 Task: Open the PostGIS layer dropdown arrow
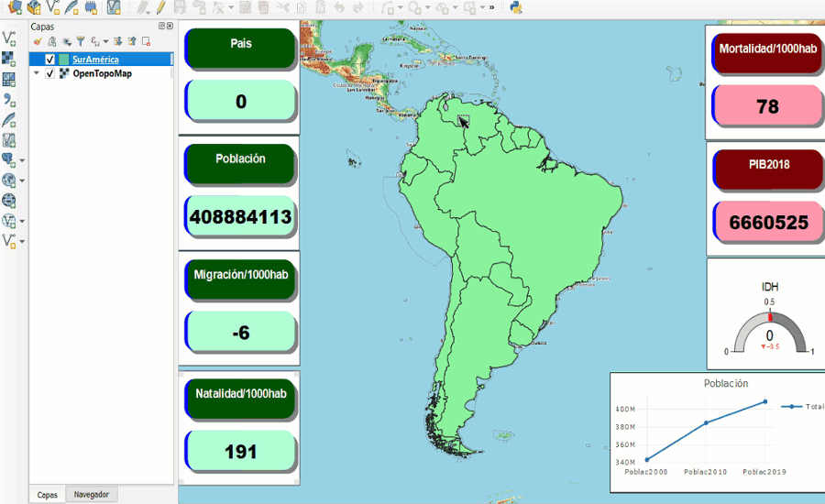tap(22, 160)
